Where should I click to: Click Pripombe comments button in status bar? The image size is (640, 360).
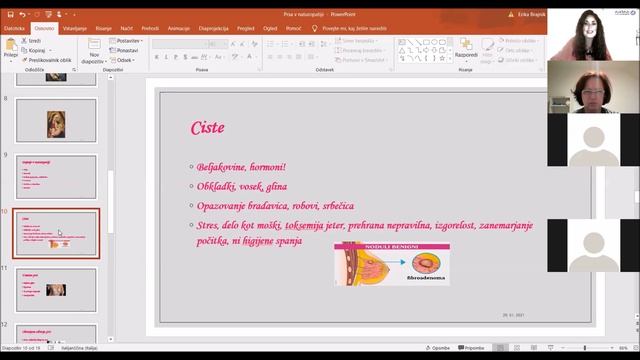coord(471,348)
